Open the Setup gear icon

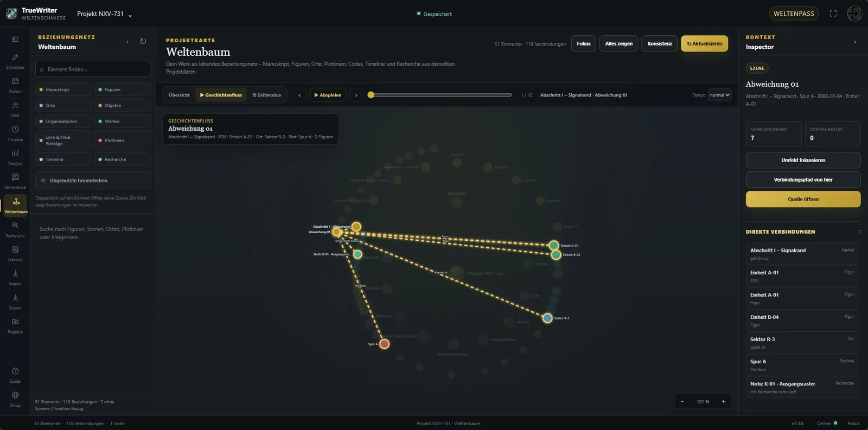15,395
